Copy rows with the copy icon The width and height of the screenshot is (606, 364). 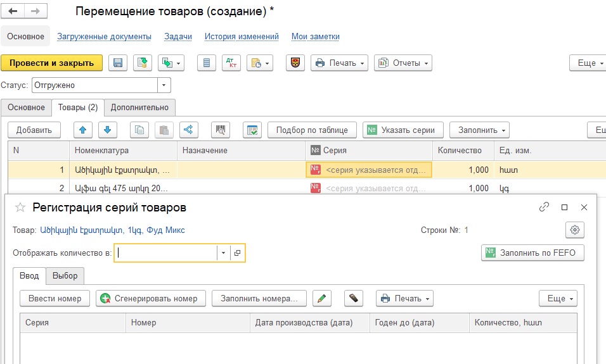point(139,130)
